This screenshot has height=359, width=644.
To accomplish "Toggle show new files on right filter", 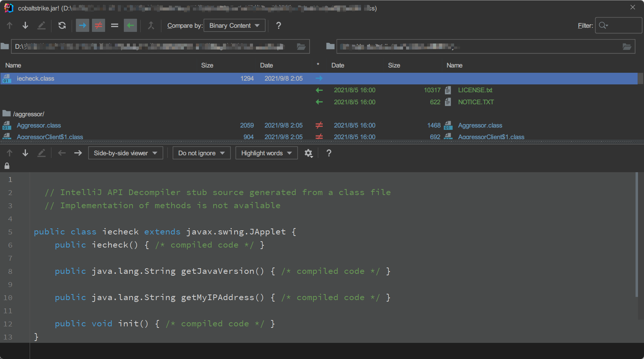I will 130,26.
